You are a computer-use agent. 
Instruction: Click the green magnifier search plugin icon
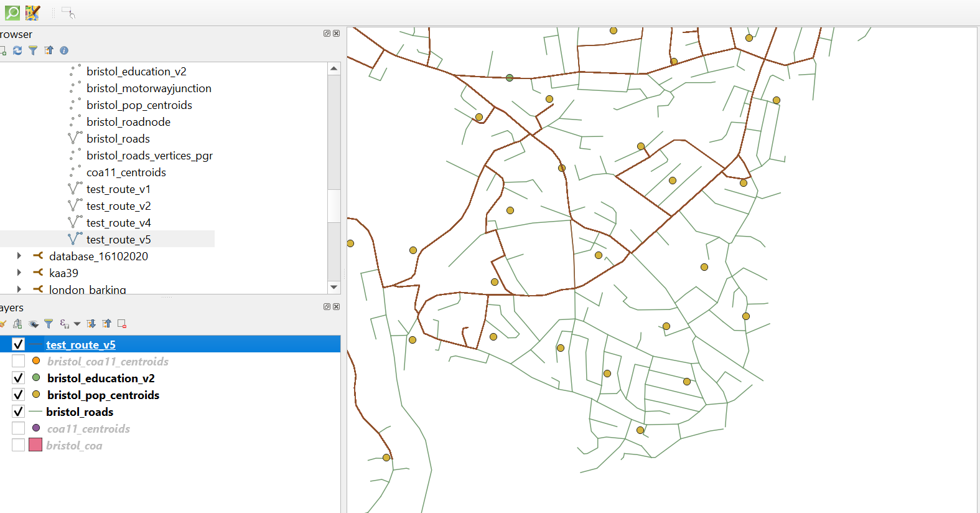(x=12, y=12)
